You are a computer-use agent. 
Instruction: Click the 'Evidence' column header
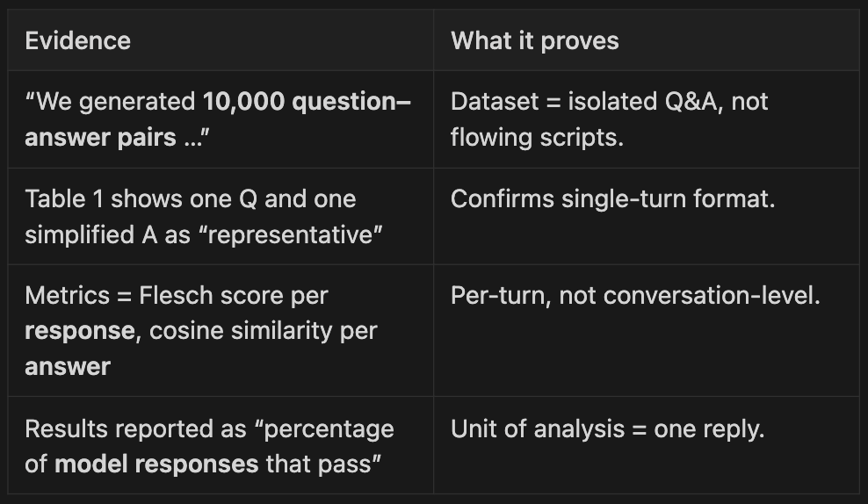[x=77, y=40]
